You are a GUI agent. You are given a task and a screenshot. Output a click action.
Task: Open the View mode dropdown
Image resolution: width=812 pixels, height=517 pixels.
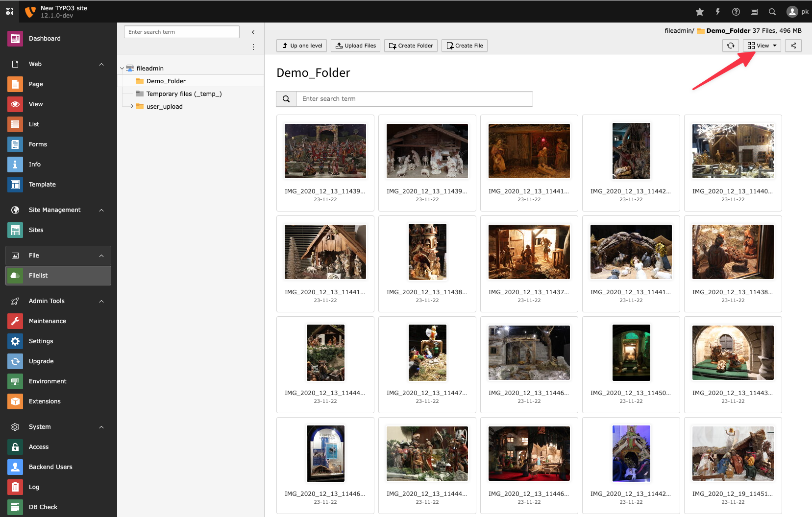pyautogui.click(x=762, y=46)
